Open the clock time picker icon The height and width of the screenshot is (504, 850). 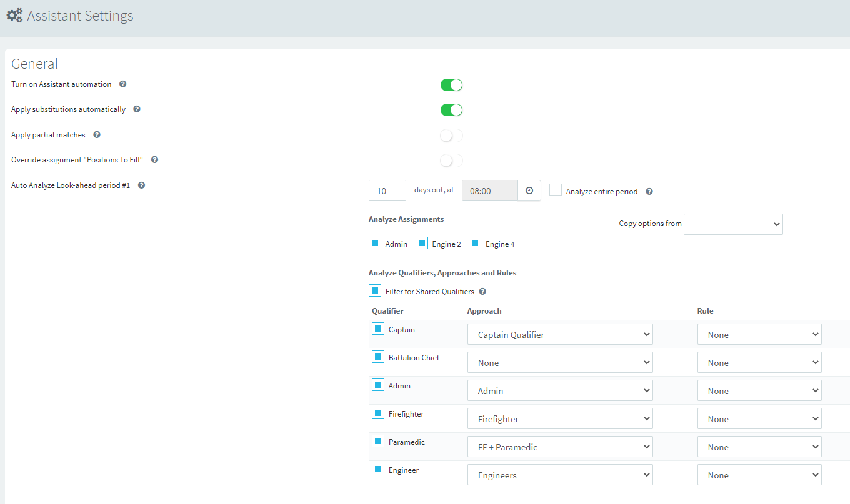pyautogui.click(x=529, y=191)
